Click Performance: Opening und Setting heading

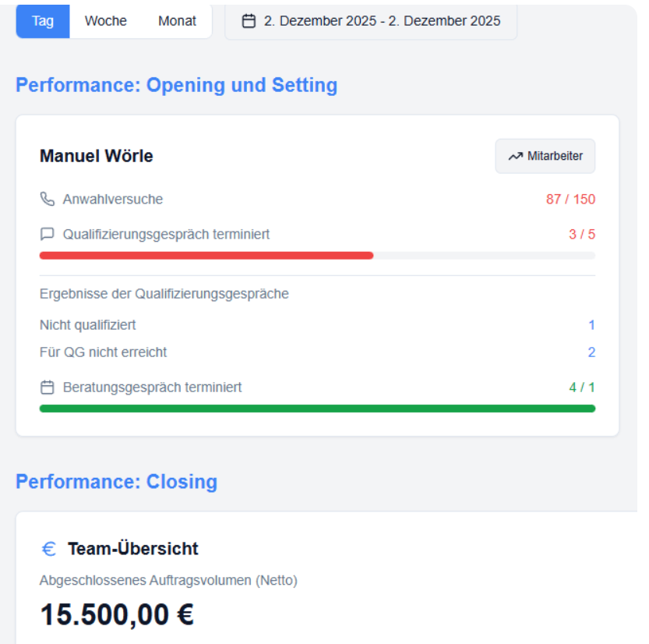[x=176, y=85]
